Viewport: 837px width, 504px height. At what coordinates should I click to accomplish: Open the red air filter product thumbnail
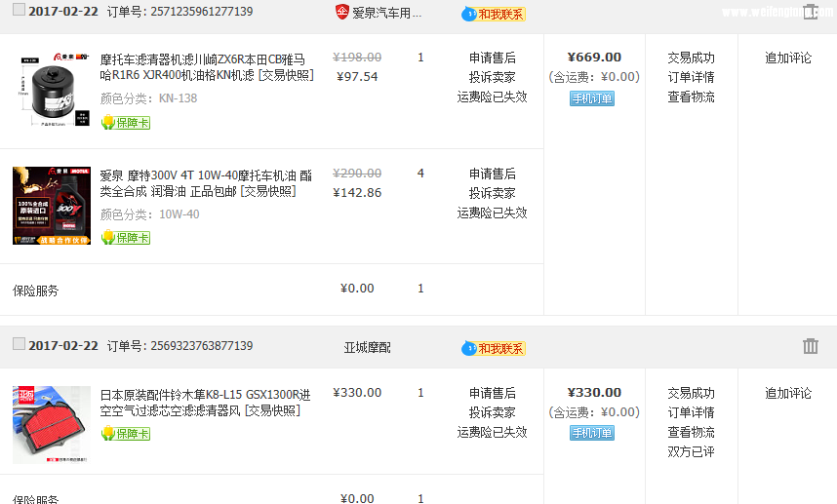51,425
